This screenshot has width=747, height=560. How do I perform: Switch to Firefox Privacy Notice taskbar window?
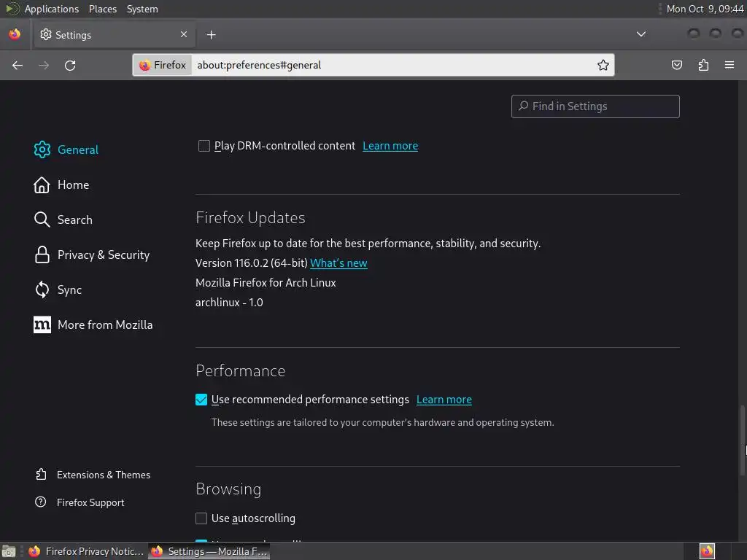tap(86, 551)
